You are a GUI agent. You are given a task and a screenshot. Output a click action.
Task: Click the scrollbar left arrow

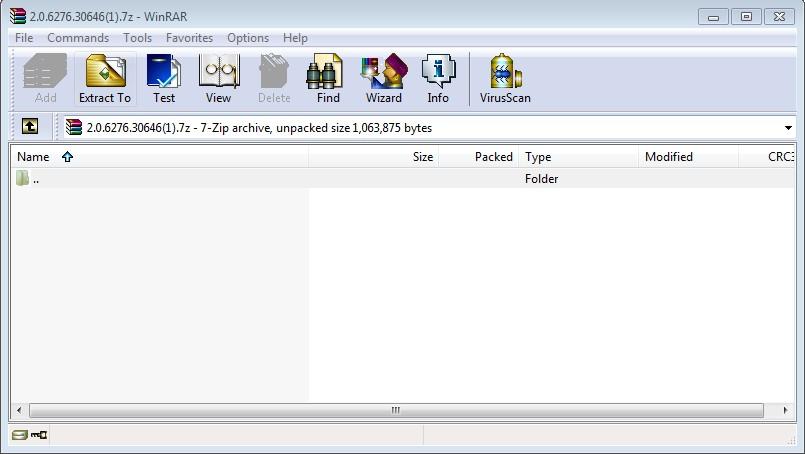pyautogui.click(x=20, y=410)
